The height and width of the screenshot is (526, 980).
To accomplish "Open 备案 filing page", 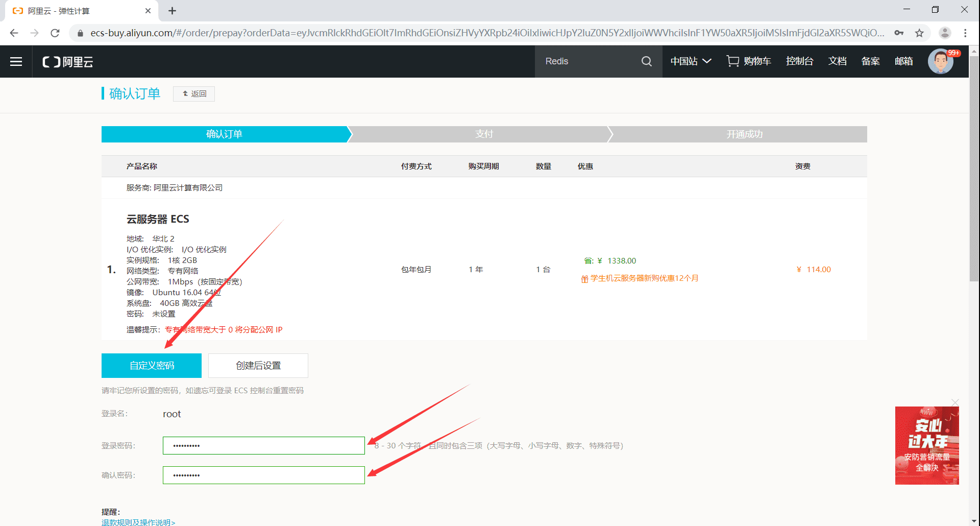I will 870,61.
